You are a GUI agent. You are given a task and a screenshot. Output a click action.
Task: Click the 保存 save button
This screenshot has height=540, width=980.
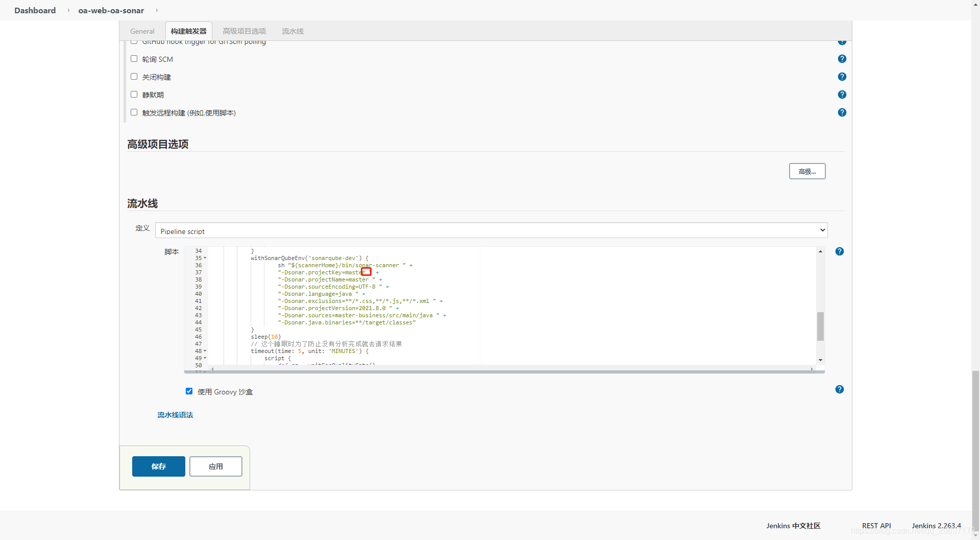[159, 466]
